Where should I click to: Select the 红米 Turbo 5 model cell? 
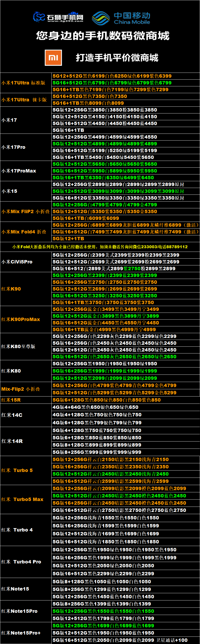[x=26, y=470]
